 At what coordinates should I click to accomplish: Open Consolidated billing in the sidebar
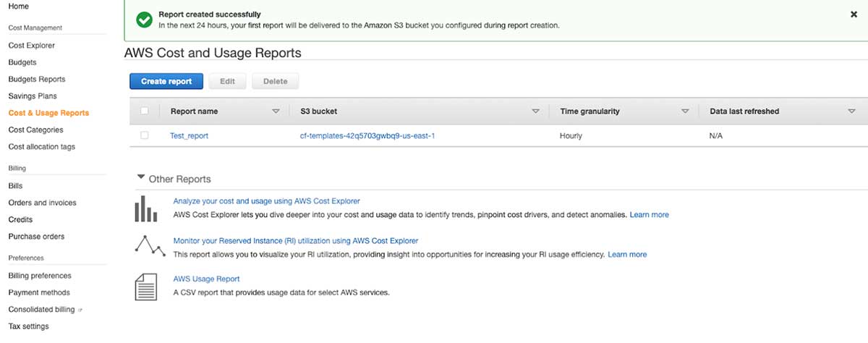coord(41,310)
